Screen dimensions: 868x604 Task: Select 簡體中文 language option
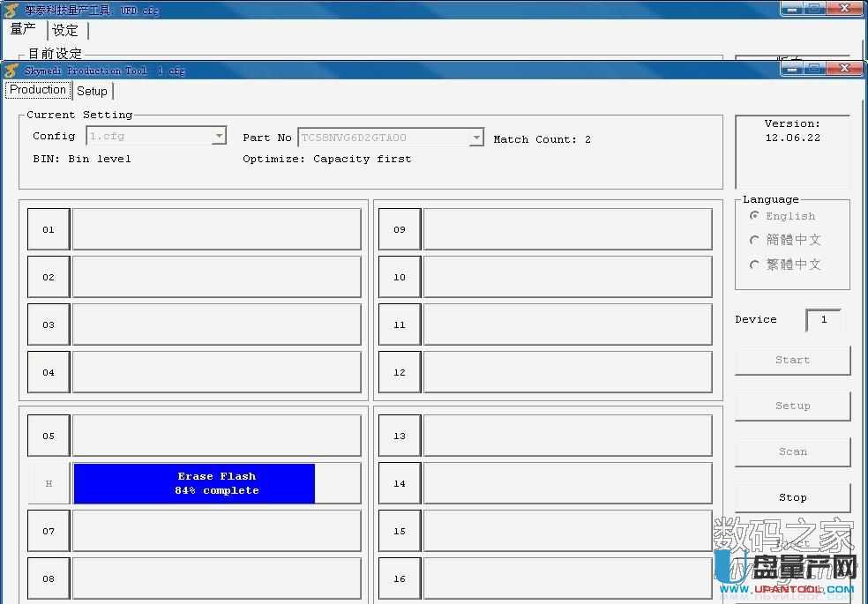(754, 240)
